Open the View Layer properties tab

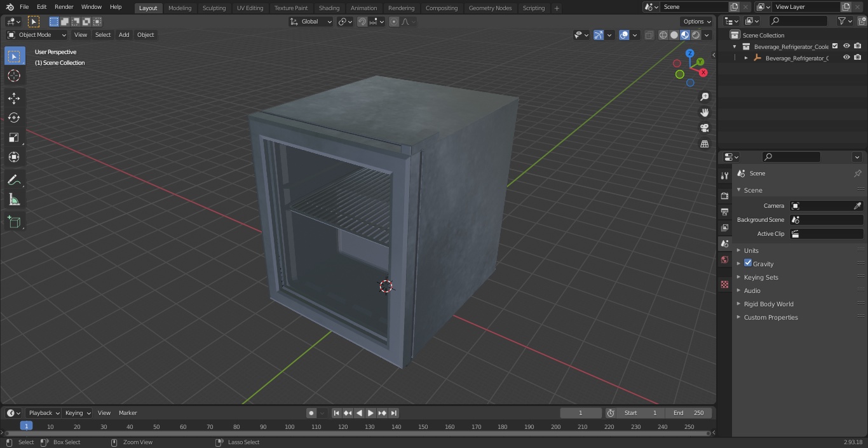pos(724,227)
